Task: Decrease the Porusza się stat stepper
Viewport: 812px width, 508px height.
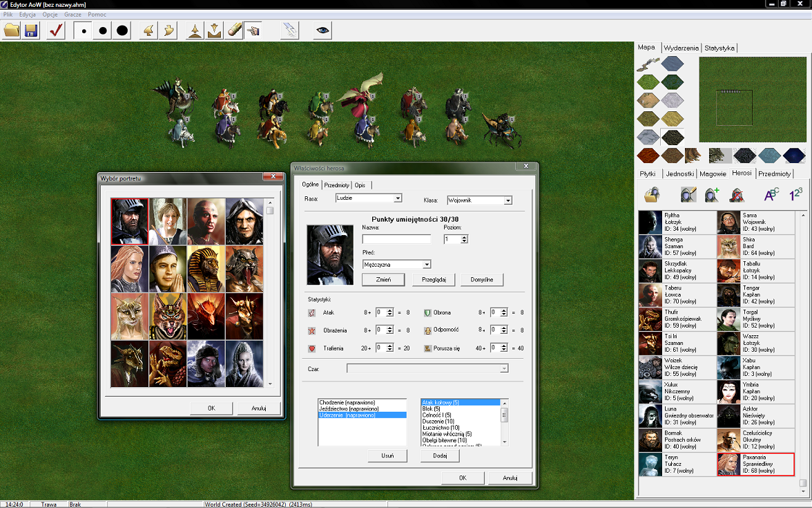Action: (503, 350)
